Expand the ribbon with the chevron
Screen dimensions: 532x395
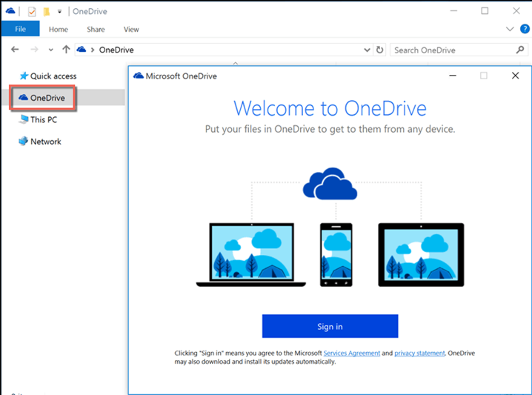pos(510,29)
